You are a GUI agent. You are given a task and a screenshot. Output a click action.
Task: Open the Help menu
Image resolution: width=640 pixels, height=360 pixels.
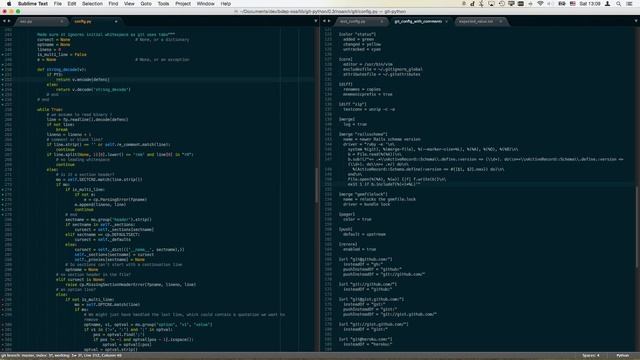click(226, 4)
